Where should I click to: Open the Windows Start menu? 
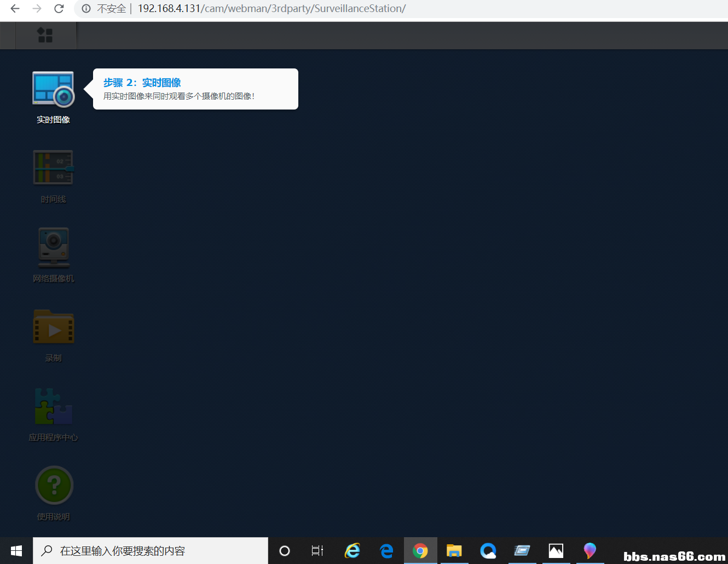click(16, 551)
